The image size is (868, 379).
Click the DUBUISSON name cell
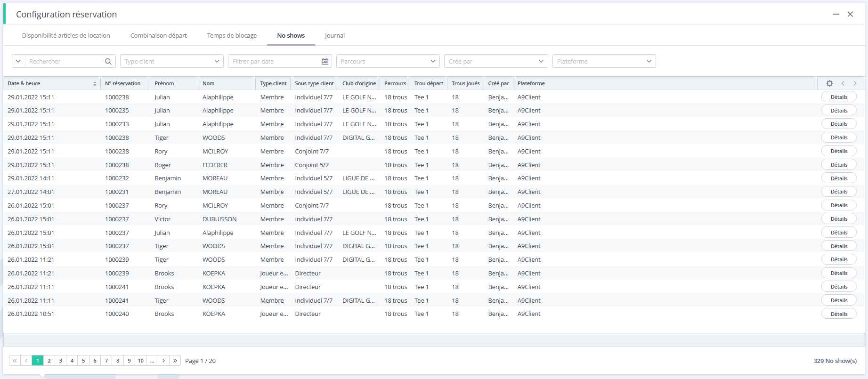point(220,219)
